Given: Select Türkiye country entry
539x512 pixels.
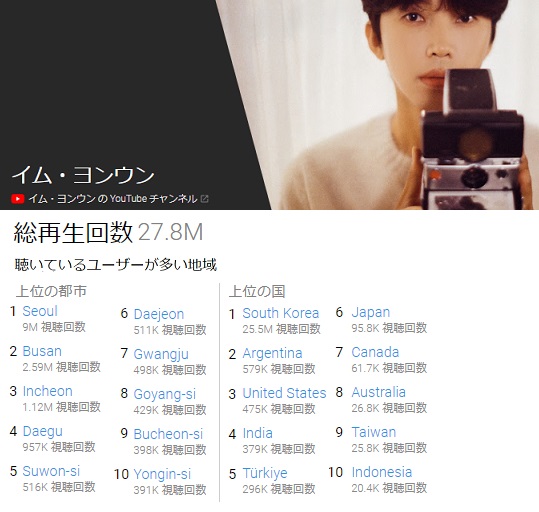Looking at the screenshot, I should tap(265, 473).
